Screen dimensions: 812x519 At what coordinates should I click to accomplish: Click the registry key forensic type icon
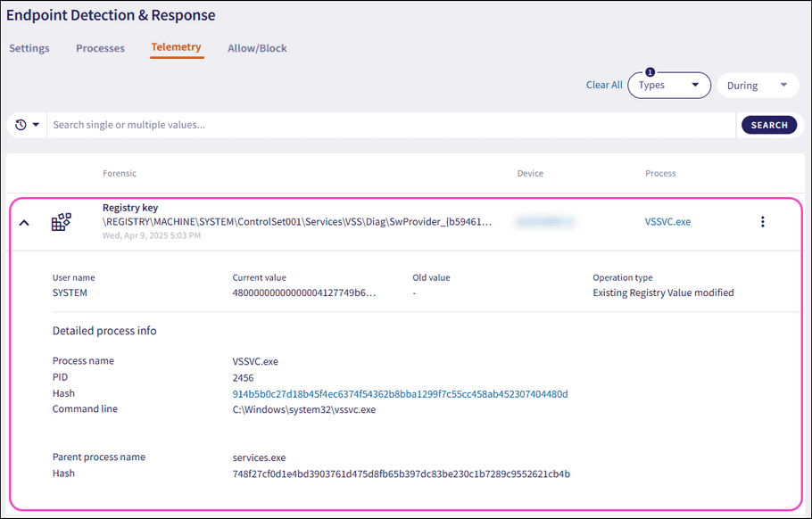[61, 220]
